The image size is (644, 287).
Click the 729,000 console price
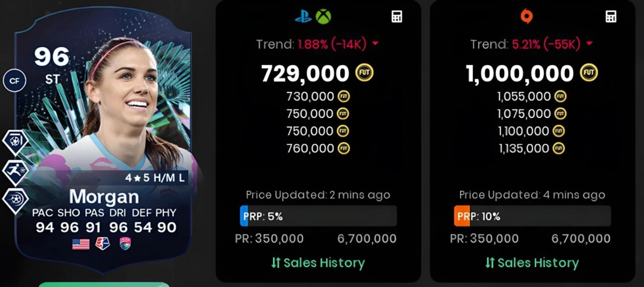tap(305, 73)
